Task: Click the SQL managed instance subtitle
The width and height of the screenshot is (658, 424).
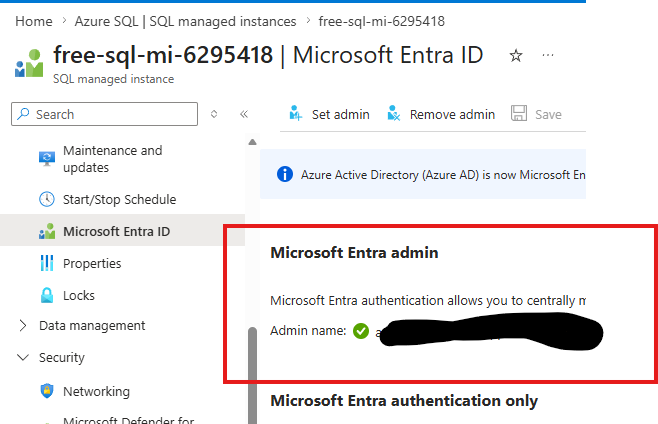Action: (113, 79)
